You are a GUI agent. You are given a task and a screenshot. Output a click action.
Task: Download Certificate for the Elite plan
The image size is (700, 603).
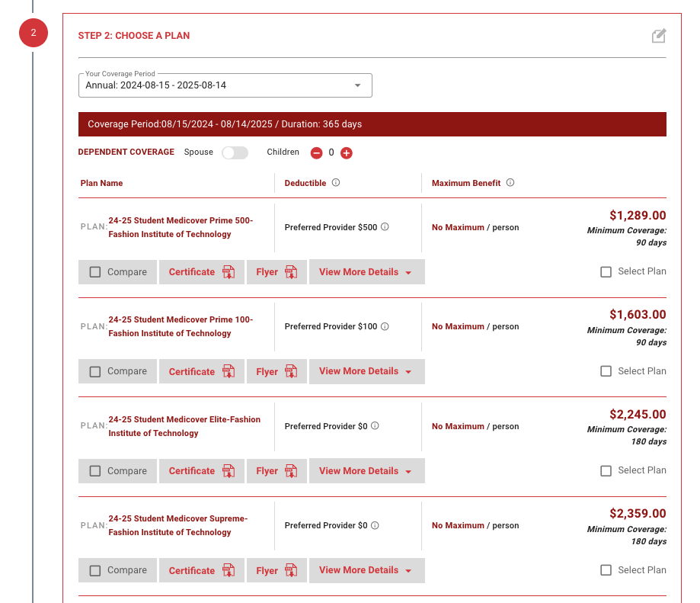(x=202, y=471)
